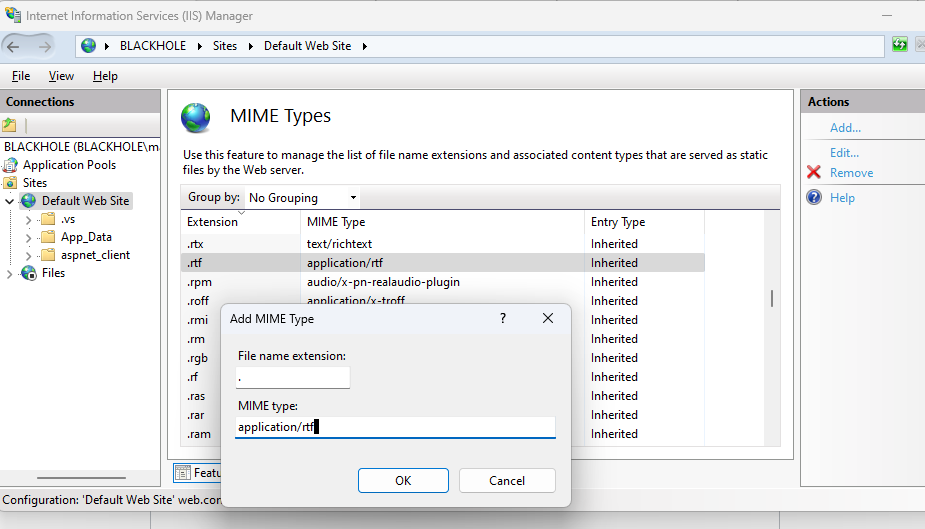Screen dimensions: 925x529
Task: Click Sites in the breadcrumb path
Action: (x=225, y=46)
